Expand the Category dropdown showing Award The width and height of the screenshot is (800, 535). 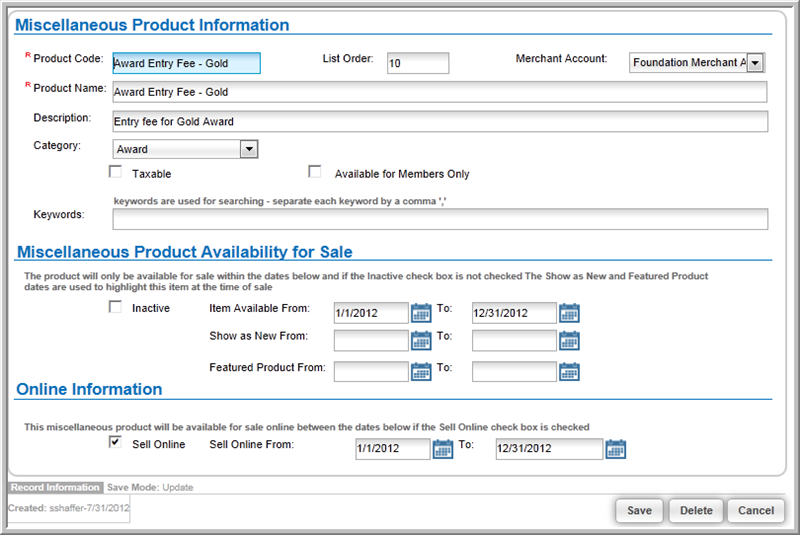tap(185, 149)
